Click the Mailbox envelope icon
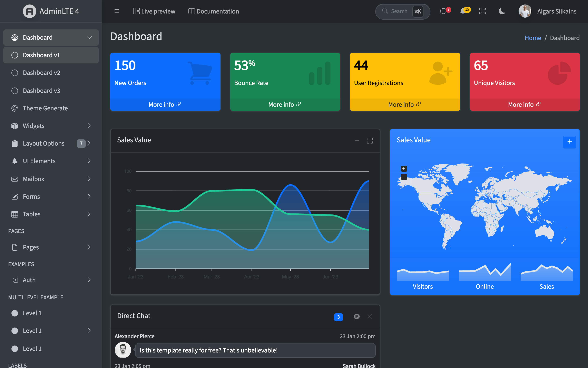Viewport: 588px width, 368px height. coord(15,179)
